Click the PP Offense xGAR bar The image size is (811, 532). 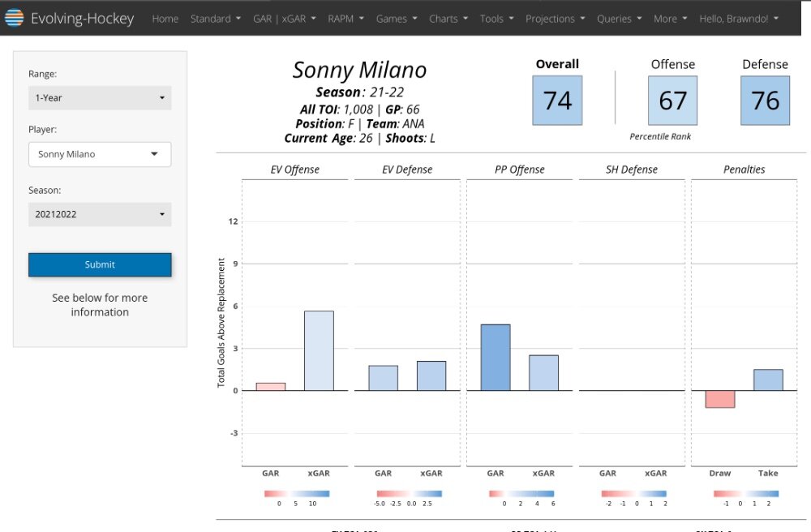click(543, 373)
